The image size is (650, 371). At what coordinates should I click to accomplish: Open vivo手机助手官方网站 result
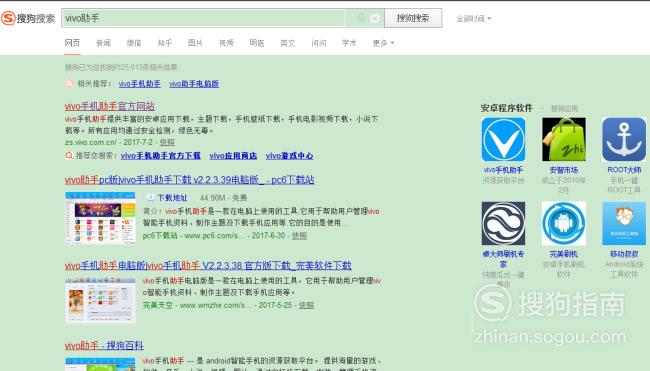[110, 106]
